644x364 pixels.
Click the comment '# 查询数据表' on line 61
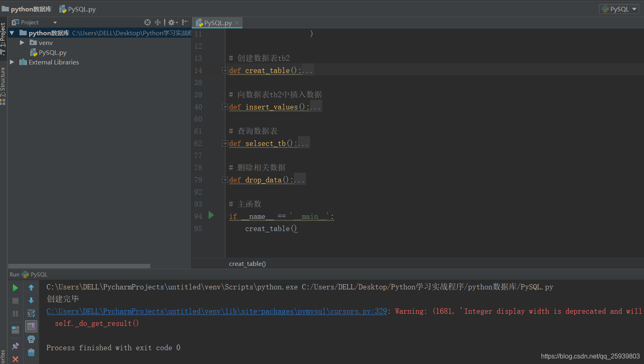click(x=253, y=131)
